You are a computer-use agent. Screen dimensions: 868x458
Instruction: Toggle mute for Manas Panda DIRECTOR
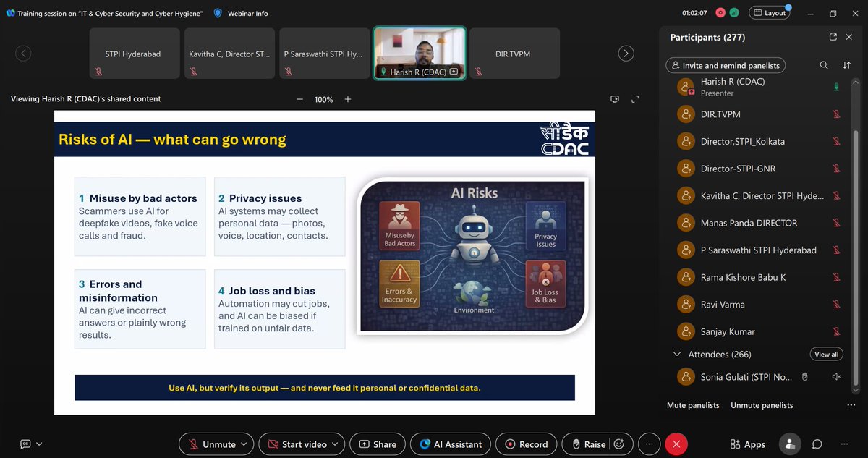[x=836, y=223]
